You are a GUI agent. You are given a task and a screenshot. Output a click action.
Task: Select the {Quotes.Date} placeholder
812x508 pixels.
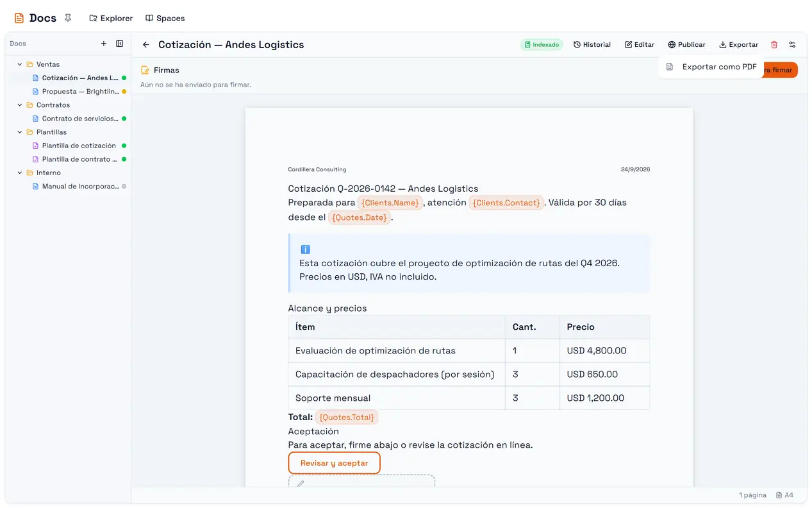tap(360, 217)
